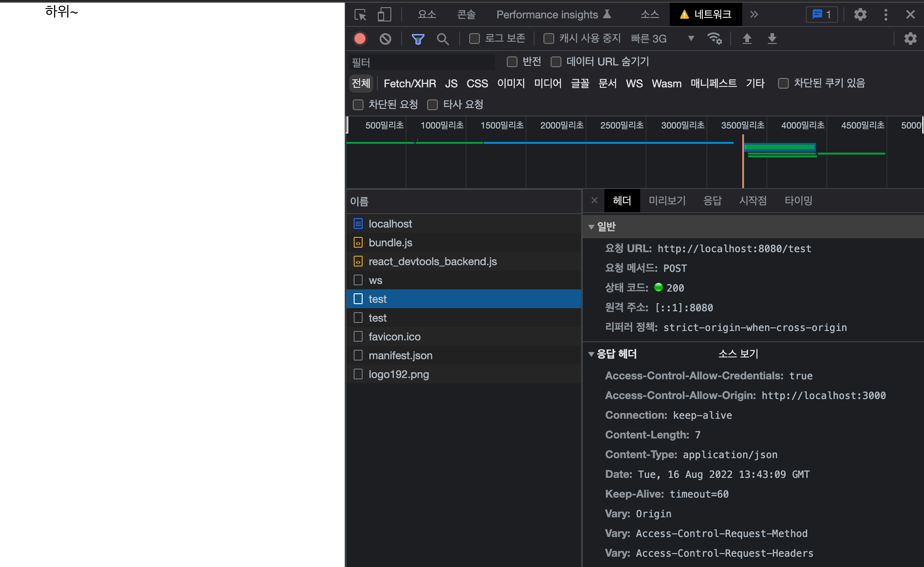Click the import HAR upload arrow
Screen dimensions: 924x567
(x=747, y=39)
